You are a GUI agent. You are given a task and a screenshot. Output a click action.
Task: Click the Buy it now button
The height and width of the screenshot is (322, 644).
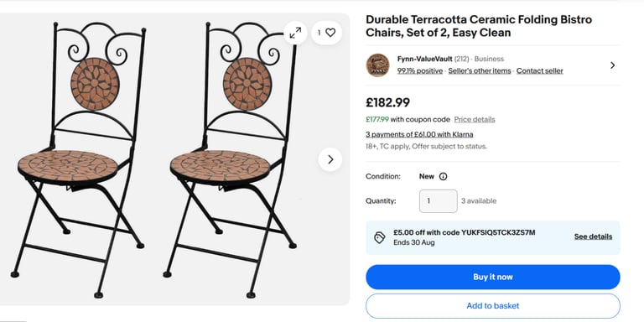493,278
